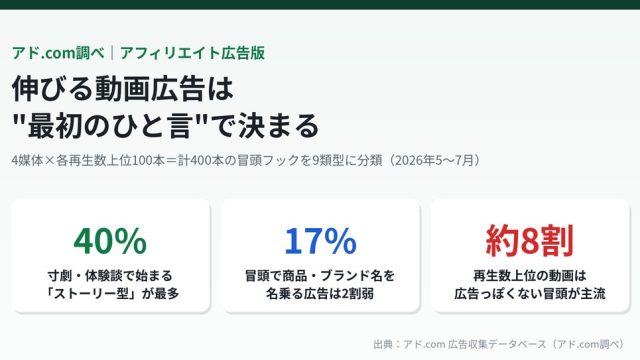Select the red 約8割 figure
This screenshot has width=640, height=360.
(x=530, y=241)
